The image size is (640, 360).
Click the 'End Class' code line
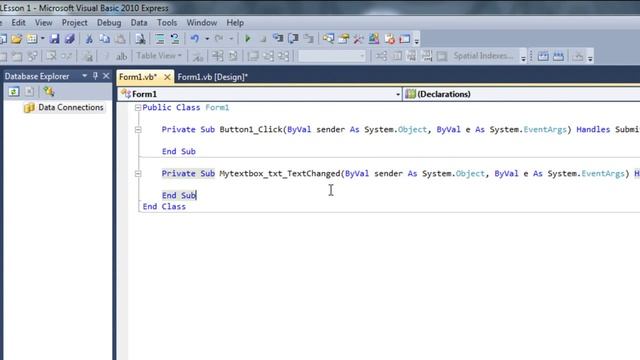tap(164, 207)
